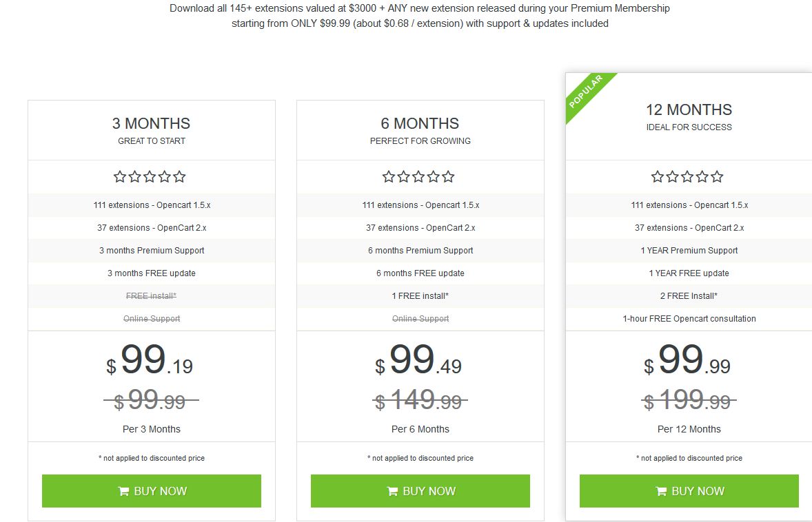The height and width of the screenshot is (522, 812).
Task: Click the fourth star in 6 Months rating
Action: click(x=434, y=177)
